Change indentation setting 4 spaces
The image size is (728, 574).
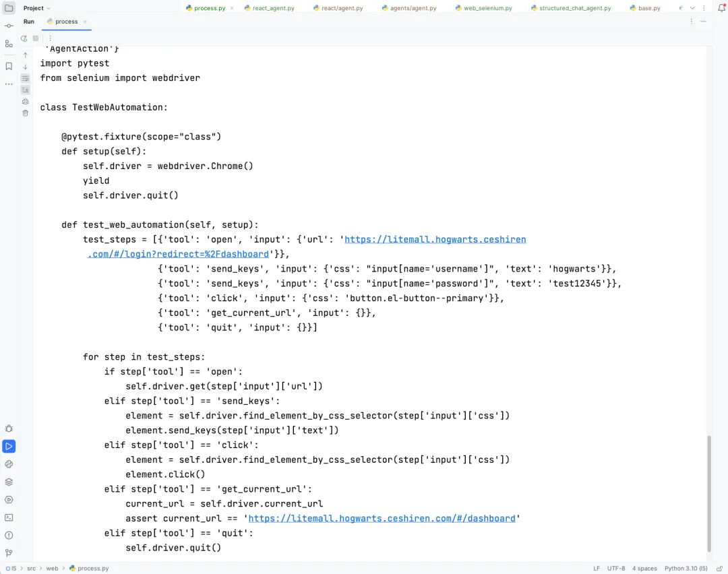pyautogui.click(x=644, y=569)
